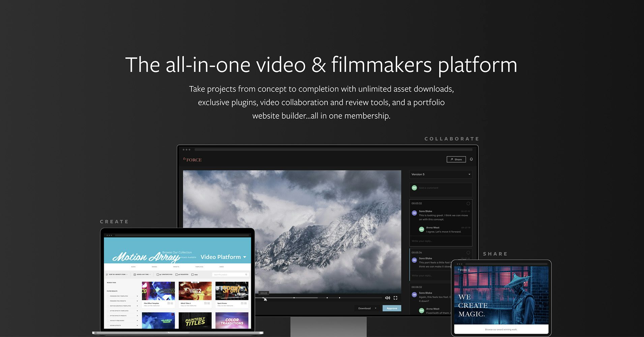Click the download icon on Sport Promo card
This screenshot has width=644, height=337.
coord(245,303)
